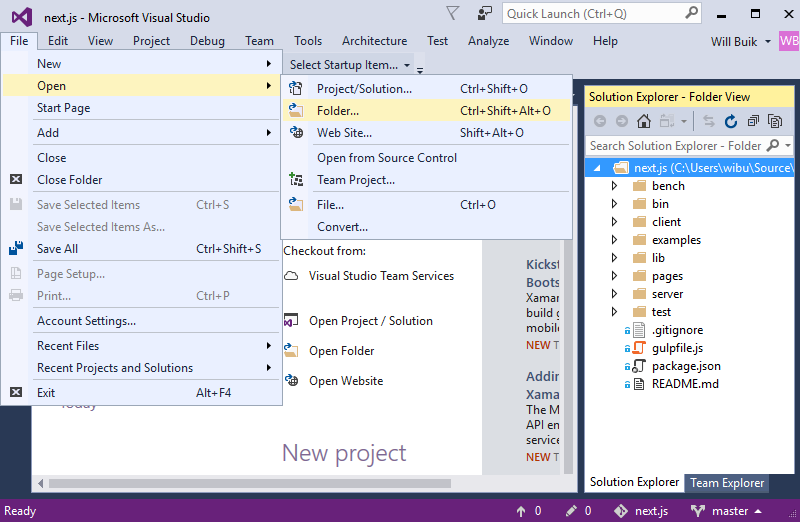The height and width of the screenshot is (522, 800).
Task: Open Account Settings... from File menu
Action: [141, 320]
